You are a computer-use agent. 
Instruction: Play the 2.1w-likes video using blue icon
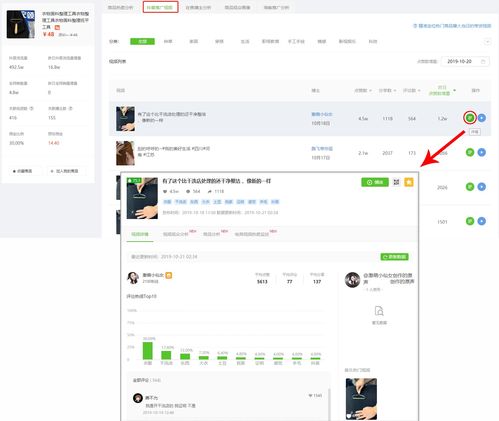[481, 152]
